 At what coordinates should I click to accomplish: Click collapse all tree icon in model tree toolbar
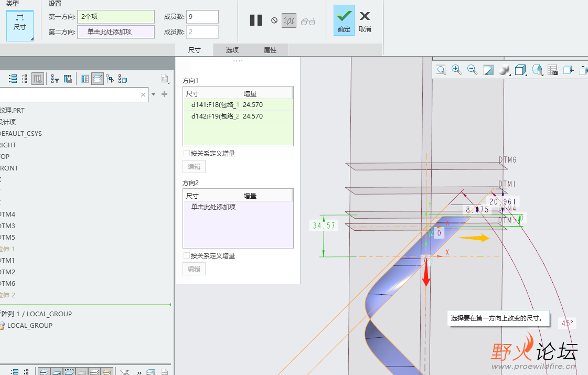pyautogui.click(x=25, y=79)
